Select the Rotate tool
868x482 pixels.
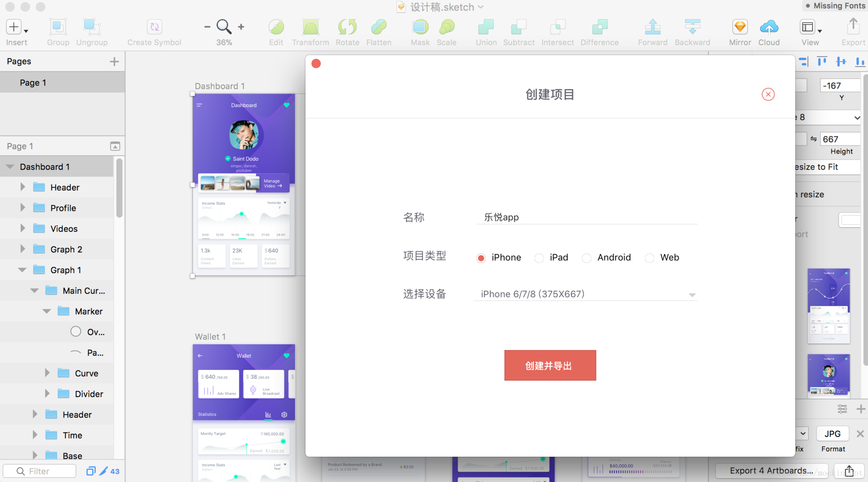point(347,27)
